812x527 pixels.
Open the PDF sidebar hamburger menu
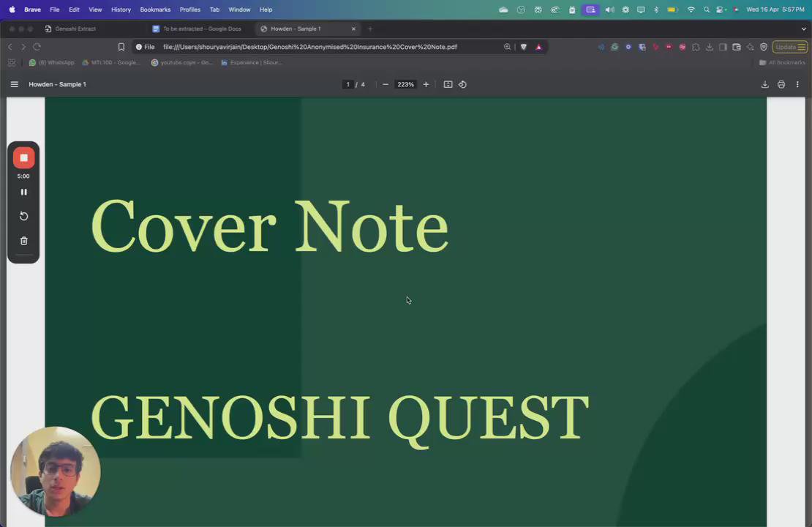tap(15, 84)
